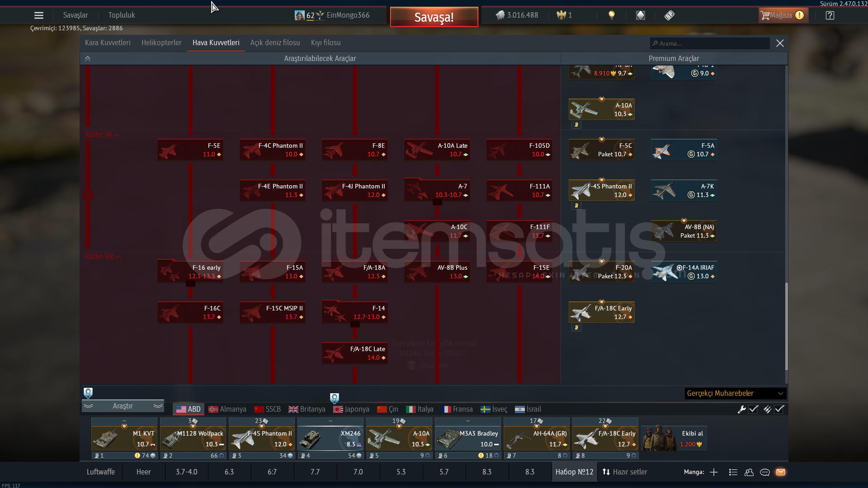
Task: Click the orange mail envelope icon
Action: (x=781, y=472)
